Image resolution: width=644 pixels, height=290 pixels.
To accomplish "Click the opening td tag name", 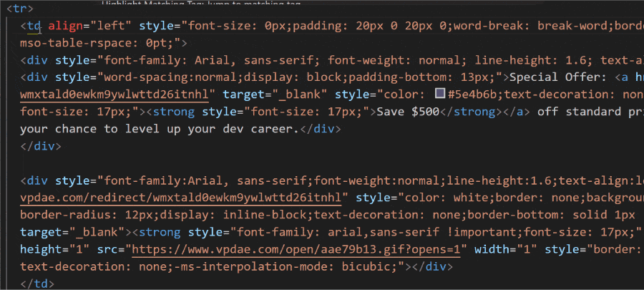I will (34, 26).
